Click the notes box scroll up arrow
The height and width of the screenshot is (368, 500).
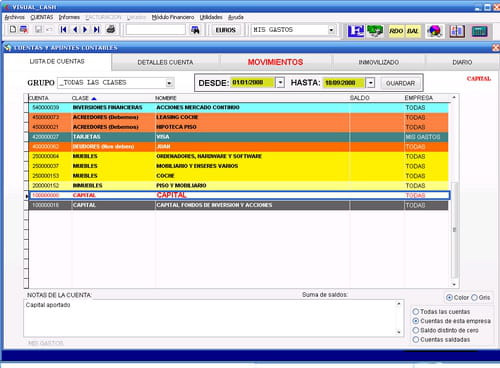(399, 304)
